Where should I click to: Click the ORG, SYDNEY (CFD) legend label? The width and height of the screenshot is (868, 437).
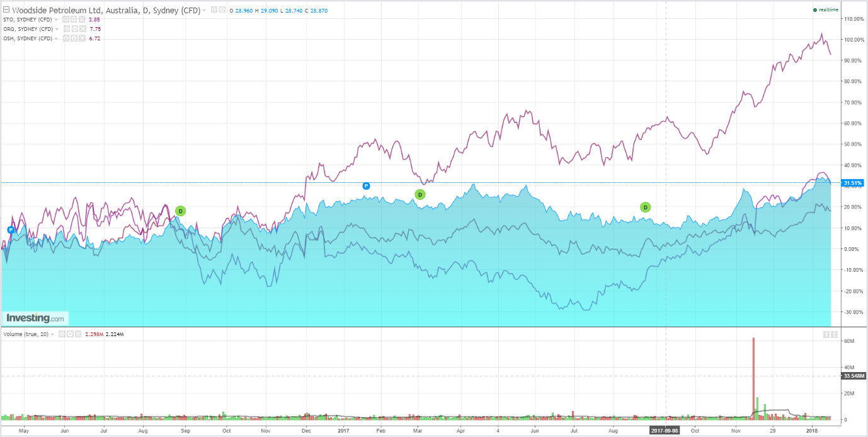click(x=28, y=29)
